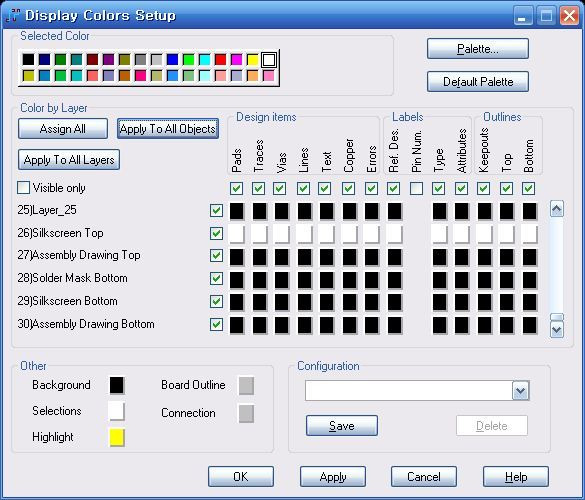Click the Connection color box

pyautogui.click(x=246, y=413)
